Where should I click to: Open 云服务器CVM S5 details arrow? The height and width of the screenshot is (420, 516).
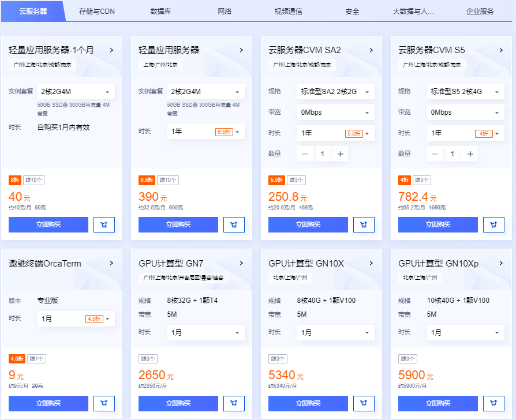[501, 50]
